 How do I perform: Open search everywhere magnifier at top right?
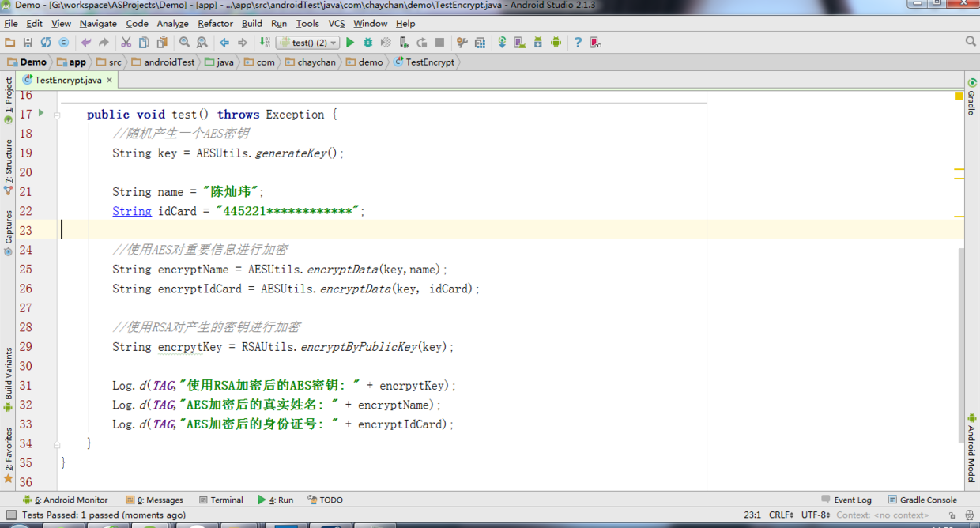coord(971,41)
